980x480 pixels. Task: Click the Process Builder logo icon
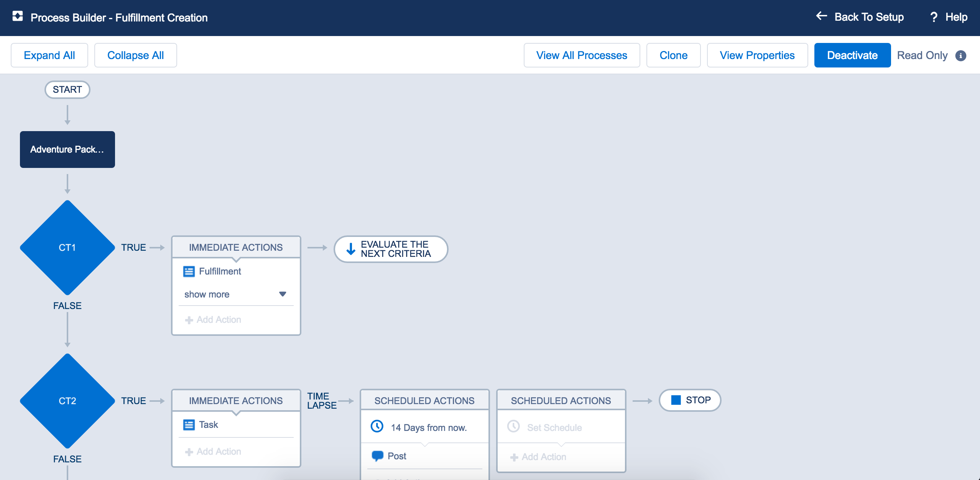18,16
